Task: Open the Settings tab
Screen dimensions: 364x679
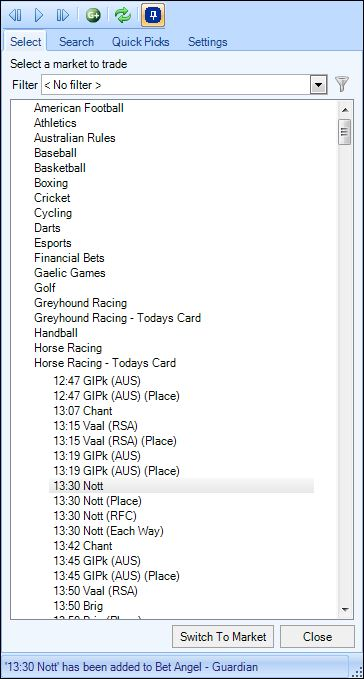Action: (x=208, y=42)
